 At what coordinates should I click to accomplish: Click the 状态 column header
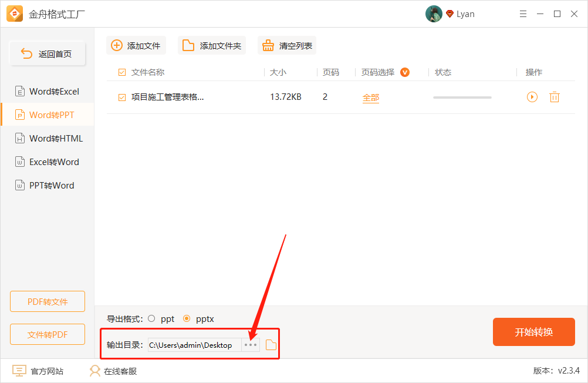coord(443,72)
